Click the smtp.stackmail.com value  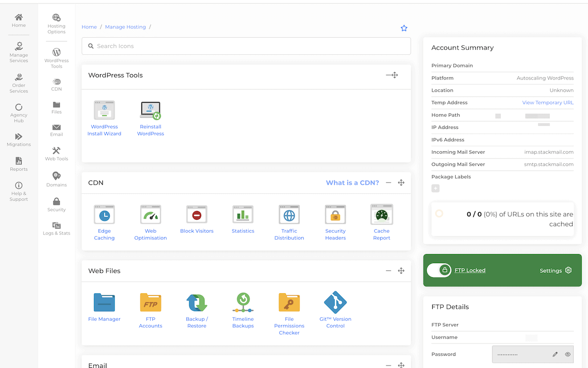coord(549,164)
